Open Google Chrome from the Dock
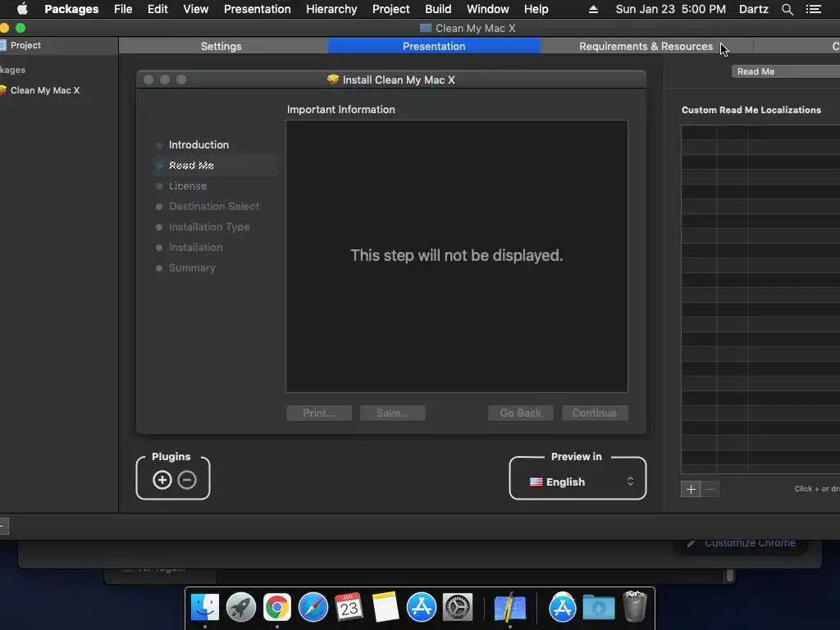Screen dimensions: 840x630 277,607
